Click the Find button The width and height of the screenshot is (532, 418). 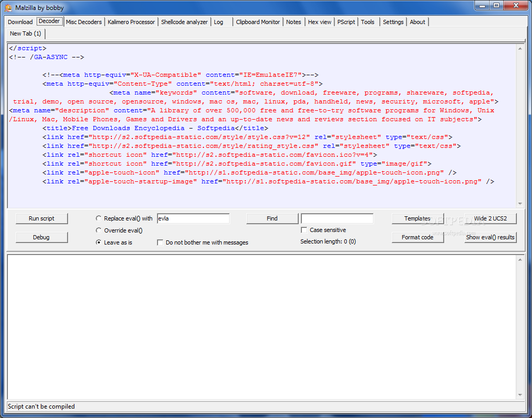272,218
